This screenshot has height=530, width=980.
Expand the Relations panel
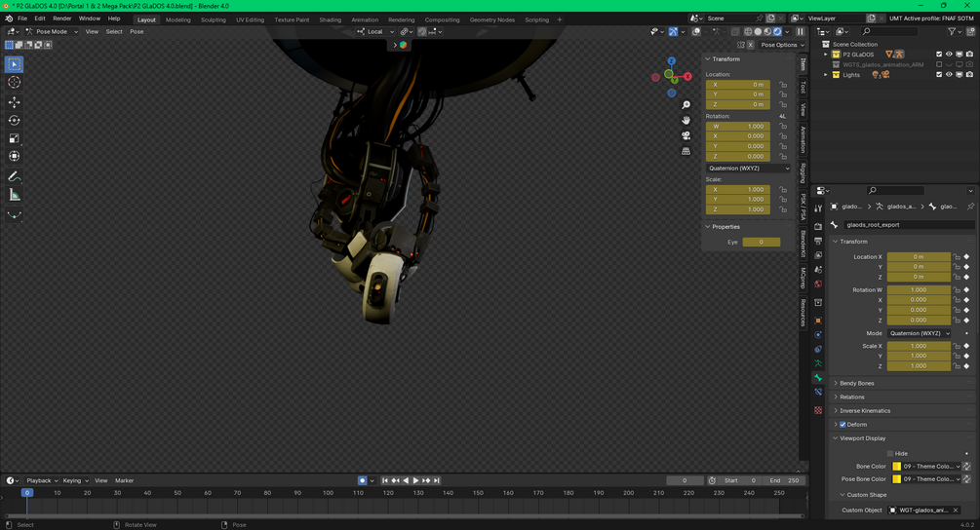click(x=852, y=397)
